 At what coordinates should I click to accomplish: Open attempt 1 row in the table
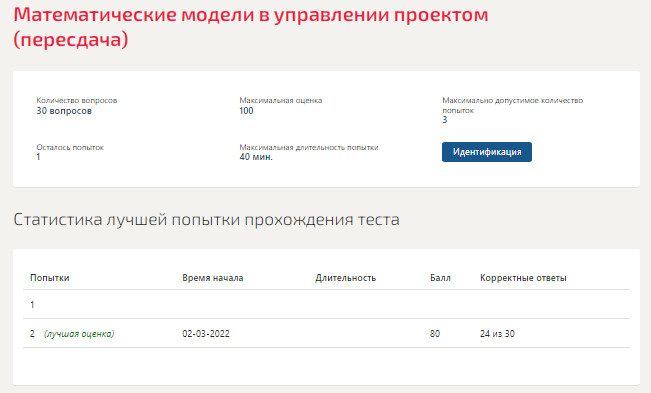click(326, 304)
